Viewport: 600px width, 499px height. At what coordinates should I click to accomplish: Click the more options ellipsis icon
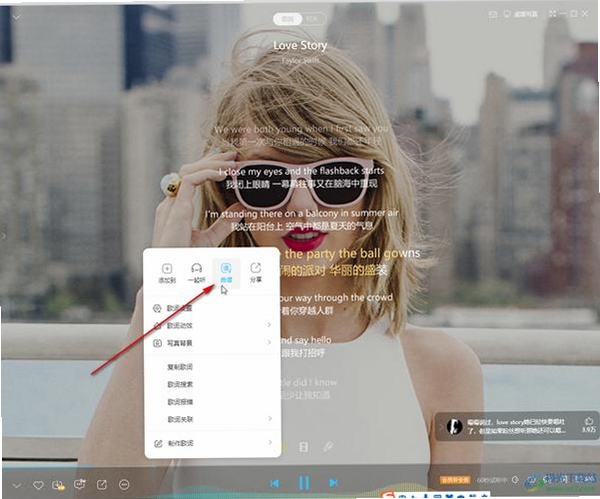pyautogui.click(x=124, y=485)
